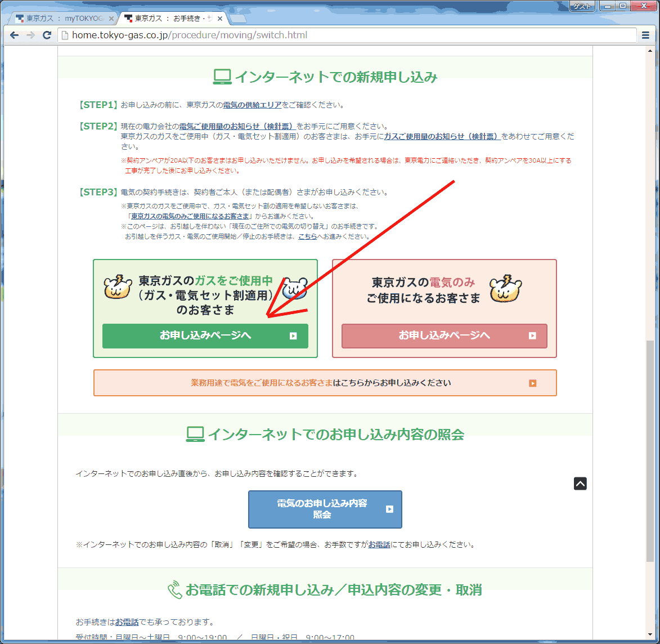
Task: Click the blue bear mascot image
Action: (295, 288)
